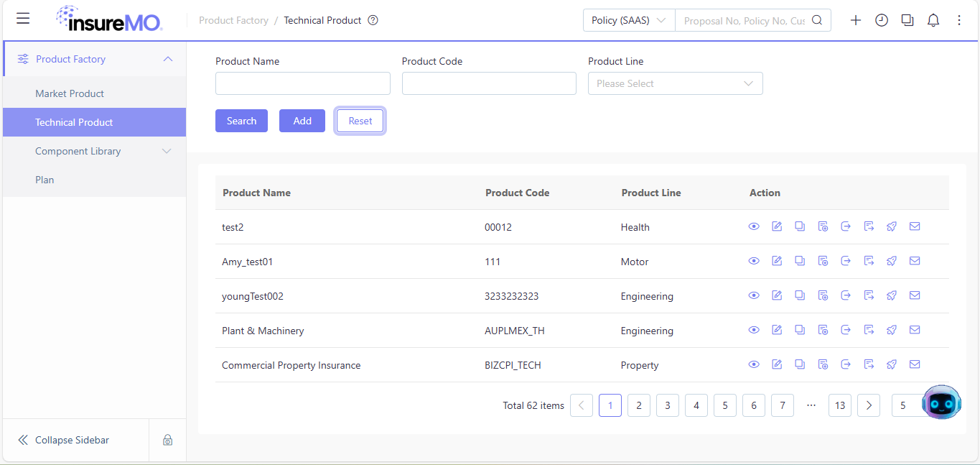Screen dimensions: 980x465
Task: View the youngTest002 product (eye icon)
Action: [x=754, y=295]
